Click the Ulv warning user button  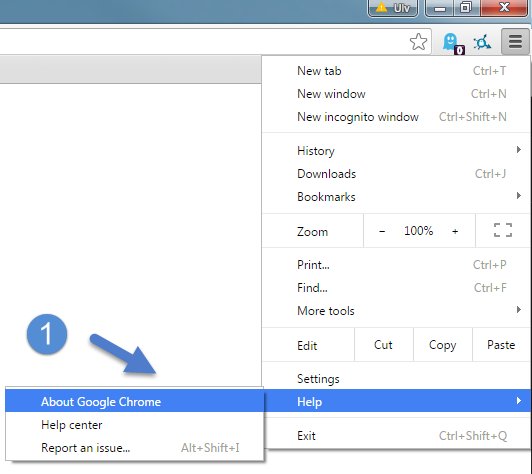tap(393, 7)
